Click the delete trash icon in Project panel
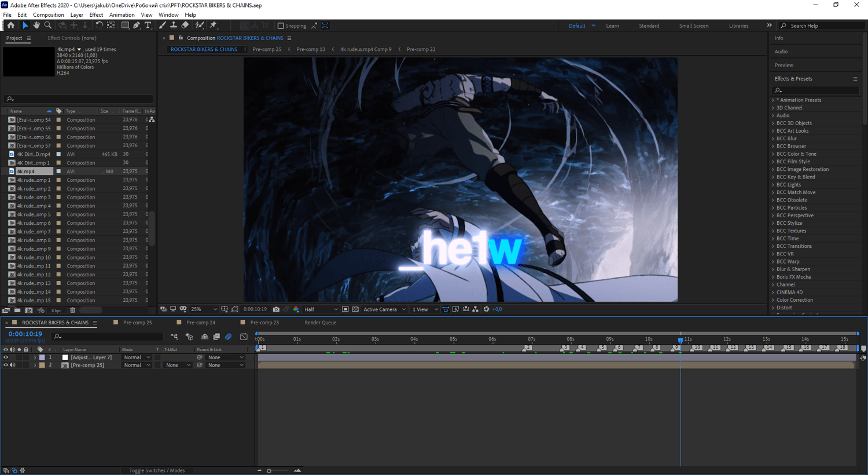Screen dimensions: 868x475 coord(72,310)
